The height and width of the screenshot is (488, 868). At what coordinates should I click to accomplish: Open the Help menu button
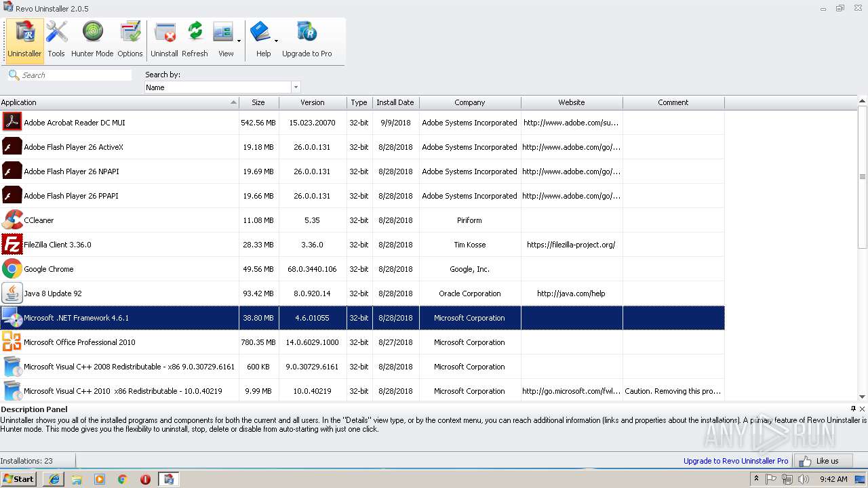pyautogui.click(x=263, y=41)
